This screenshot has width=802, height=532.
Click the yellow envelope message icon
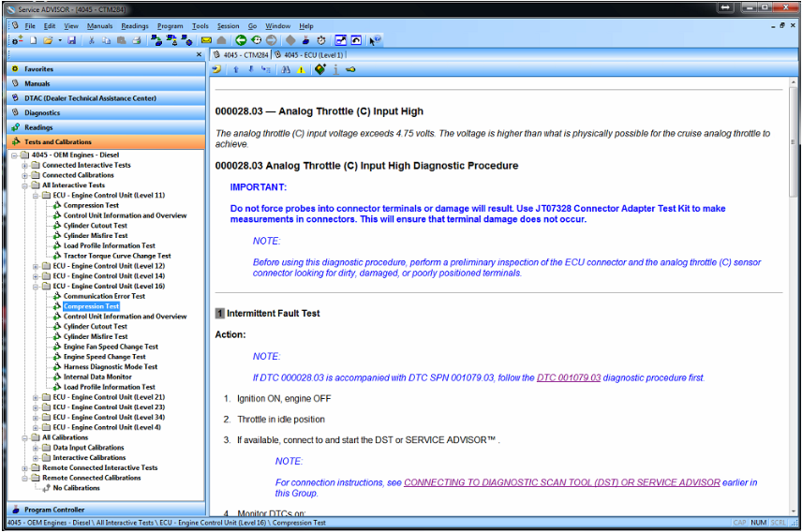(x=206, y=40)
